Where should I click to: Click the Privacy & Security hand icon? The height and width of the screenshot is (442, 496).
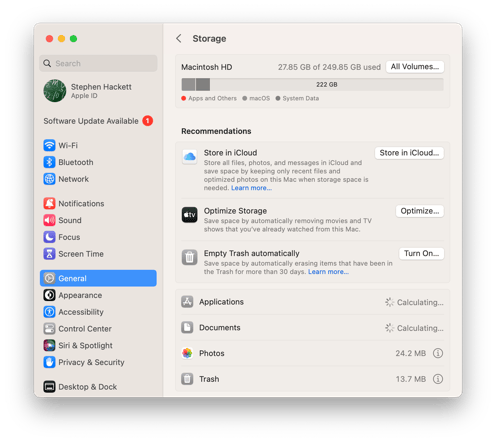pyautogui.click(x=49, y=362)
